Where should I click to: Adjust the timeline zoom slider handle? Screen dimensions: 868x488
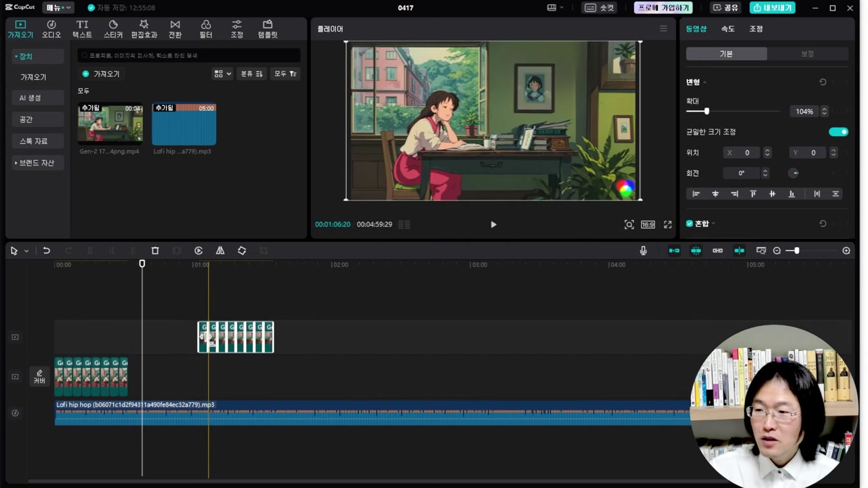[796, 250]
